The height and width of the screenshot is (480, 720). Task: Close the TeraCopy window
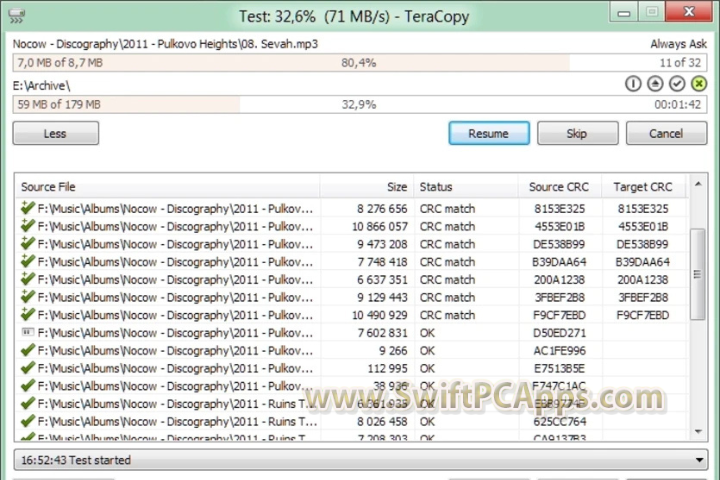coord(688,11)
